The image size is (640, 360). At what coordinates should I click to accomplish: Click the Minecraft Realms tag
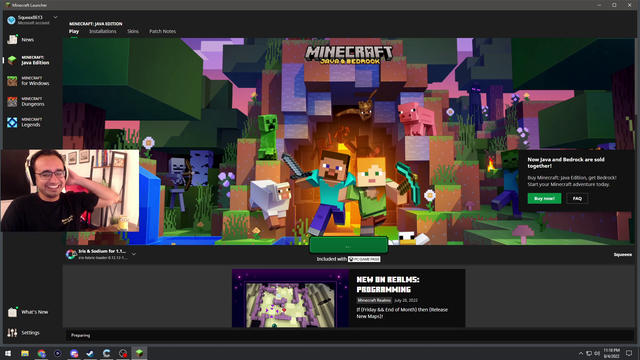pyautogui.click(x=374, y=300)
